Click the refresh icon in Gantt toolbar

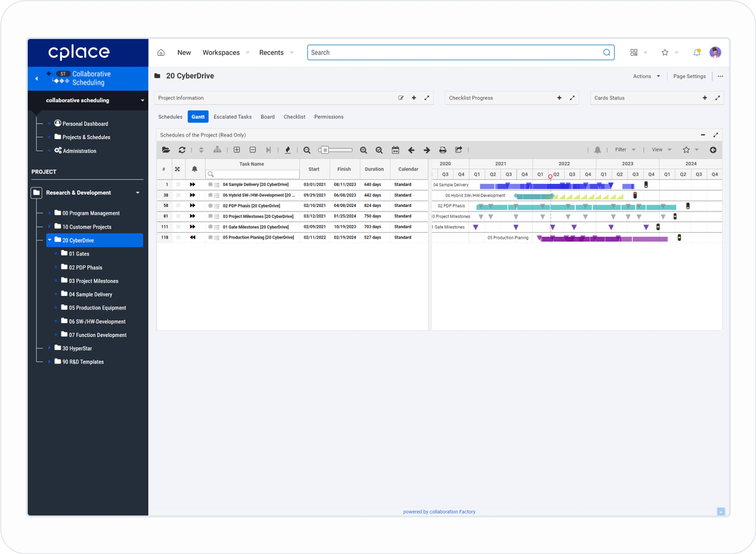coord(182,150)
